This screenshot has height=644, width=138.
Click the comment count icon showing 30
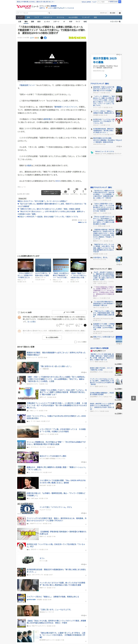(x=32, y=38)
